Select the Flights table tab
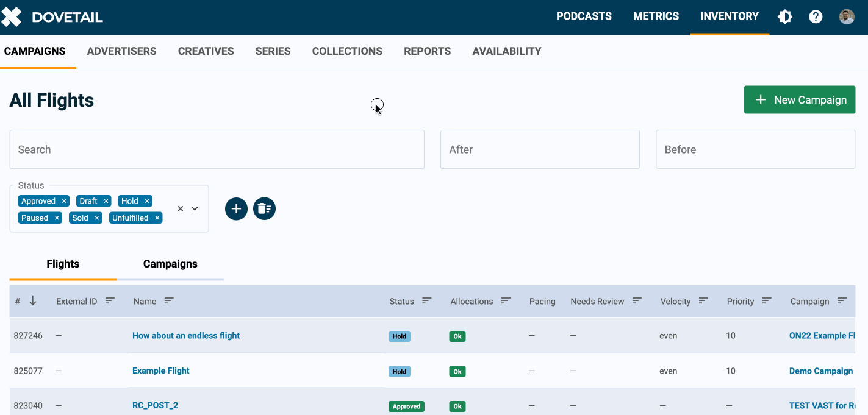 63,264
